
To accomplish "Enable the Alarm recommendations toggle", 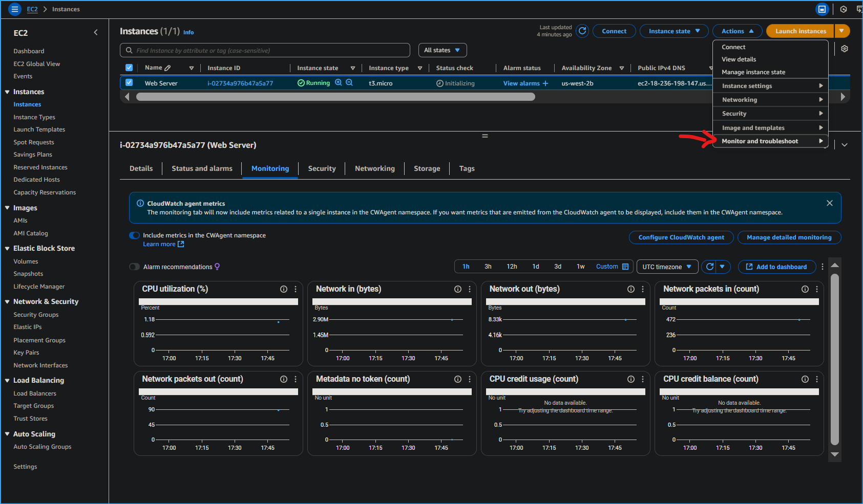I will click(x=134, y=267).
